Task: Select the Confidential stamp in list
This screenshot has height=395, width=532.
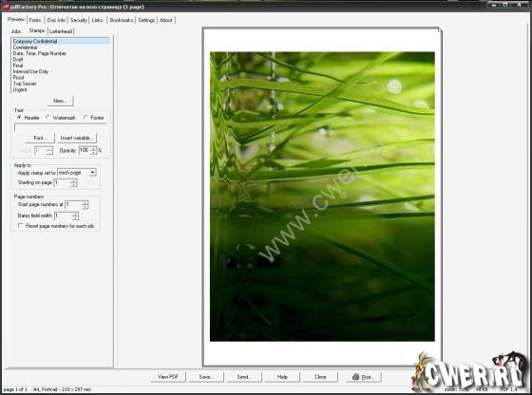Action: click(x=61, y=47)
